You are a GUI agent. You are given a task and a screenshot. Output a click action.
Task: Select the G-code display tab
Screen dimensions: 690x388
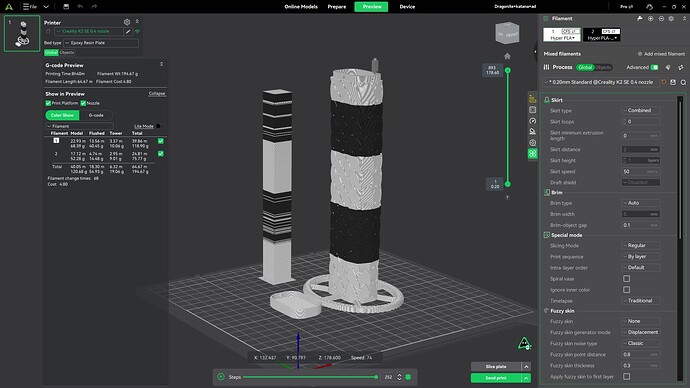point(96,115)
